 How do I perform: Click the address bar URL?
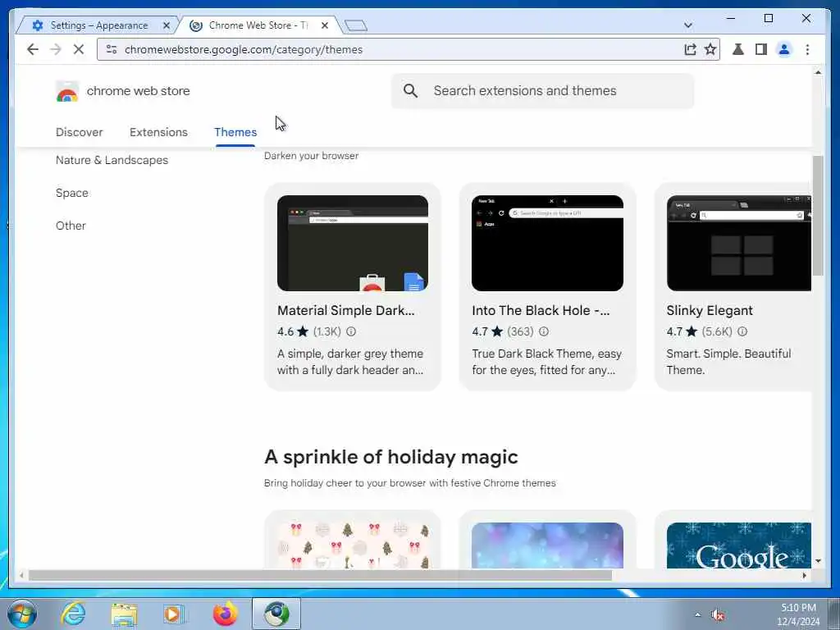pos(244,49)
